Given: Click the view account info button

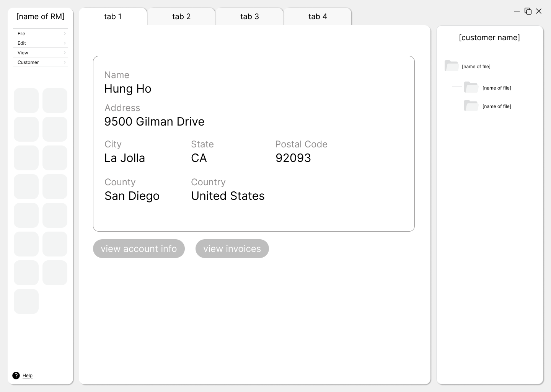Looking at the screenshot, I should 139,248.
